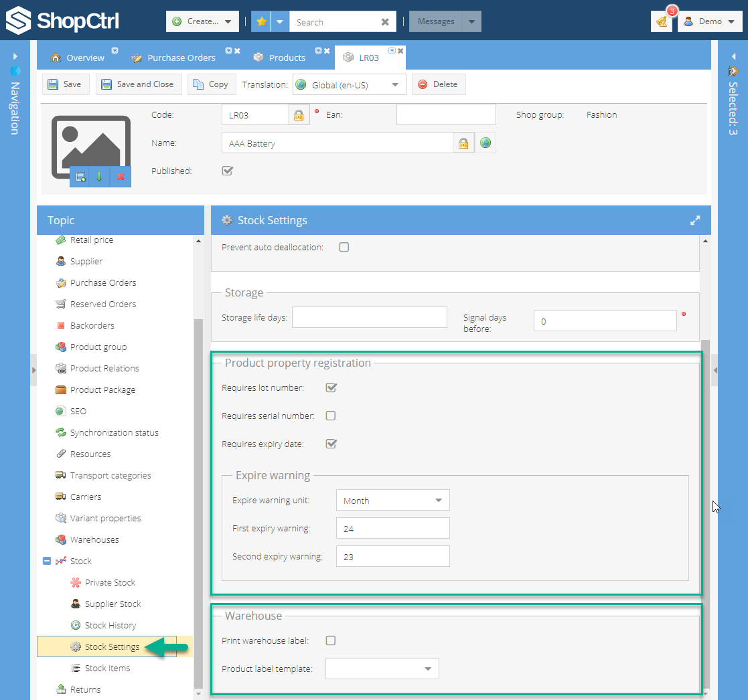Open the Demo user menu
The height and width of the screenshot is (700, 748).
click(710, 21)
